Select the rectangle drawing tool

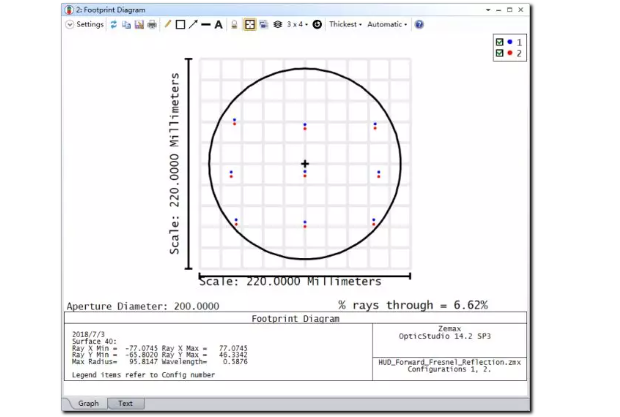180,25
